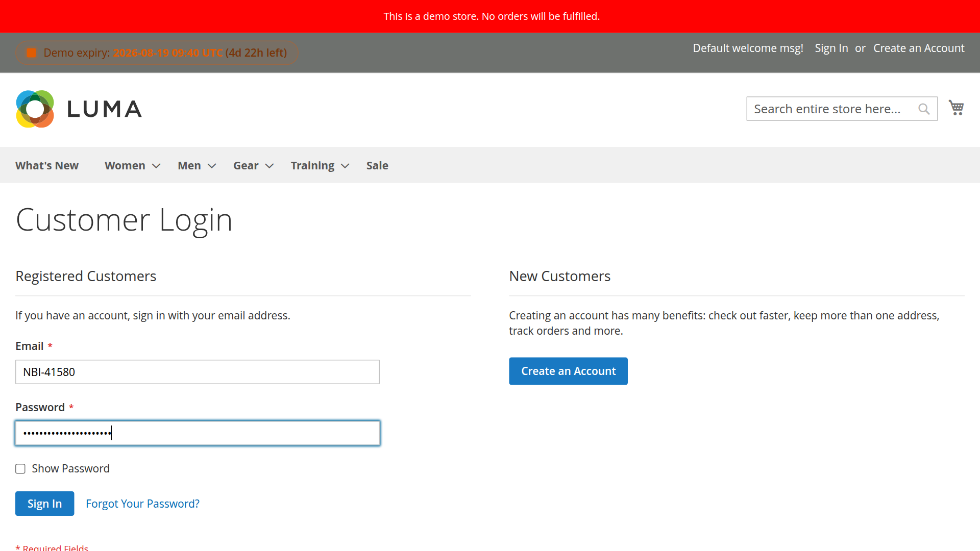The width and height of the screenshot is (980, 551).
Task: Click the Default welcome msg! text
Action: [x=748, y=48]
